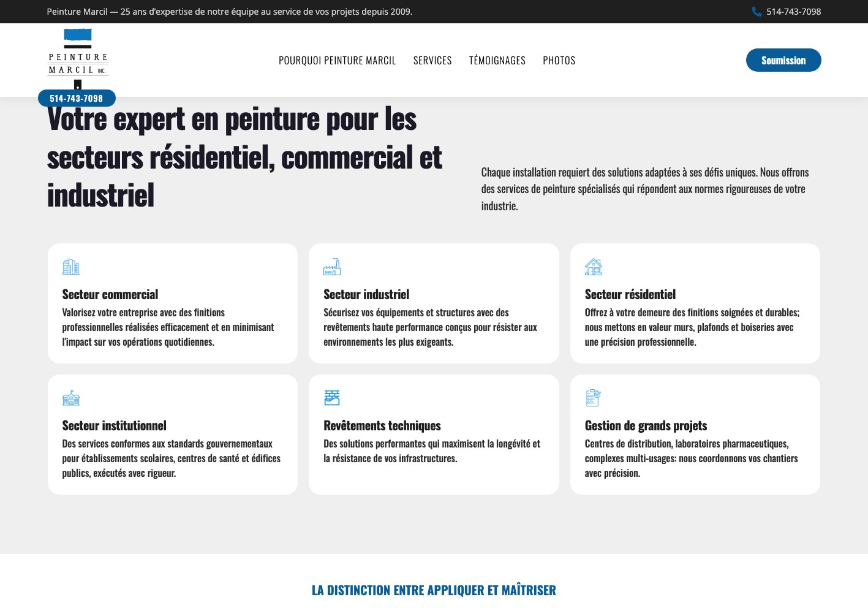The height and width of the screenshot is (613, 868).
Task: Open the Pourquoi Peinture Marcil menu item
Action: [x=338, y=60]
